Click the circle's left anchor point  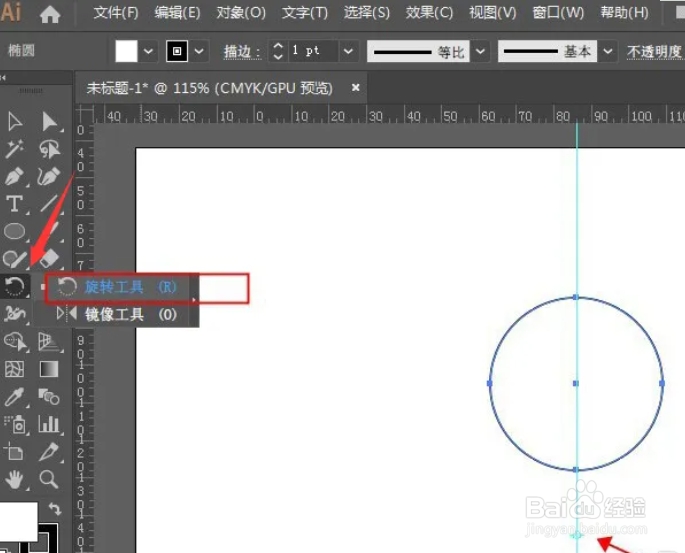(489, 383)
